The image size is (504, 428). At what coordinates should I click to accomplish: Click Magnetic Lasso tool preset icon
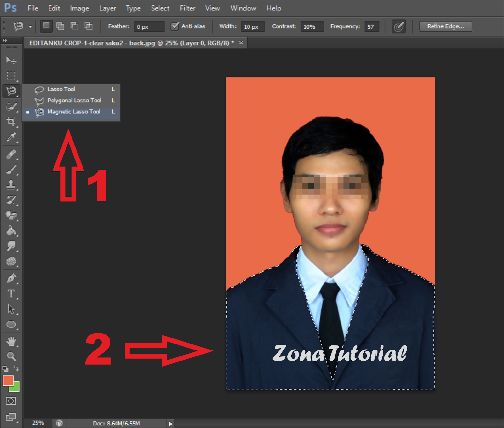pyautogui.click(x=18, y=26)
